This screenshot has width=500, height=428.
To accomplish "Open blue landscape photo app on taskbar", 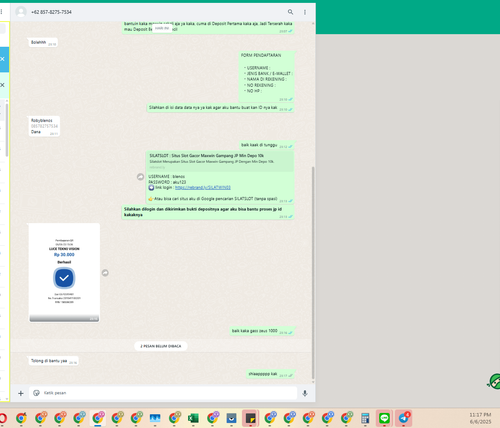I will 155,418.
